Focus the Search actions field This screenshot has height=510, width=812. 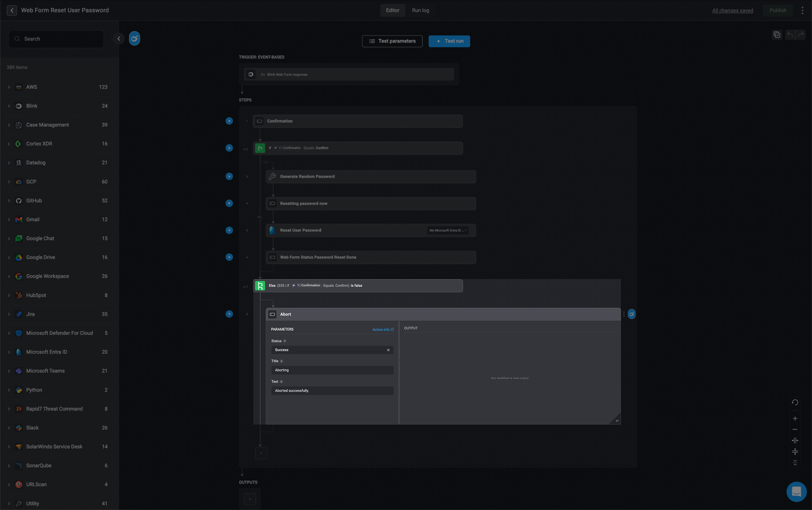(56, 39)
